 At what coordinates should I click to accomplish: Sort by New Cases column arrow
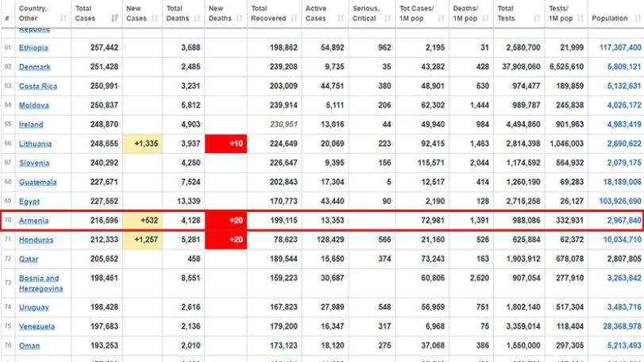[x=154, y=18]
